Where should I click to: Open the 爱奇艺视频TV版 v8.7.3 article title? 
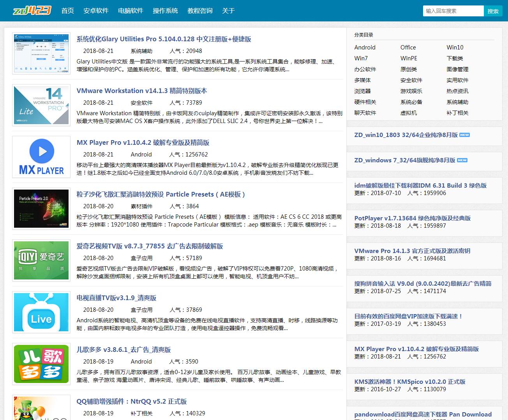tap(150, 246)
